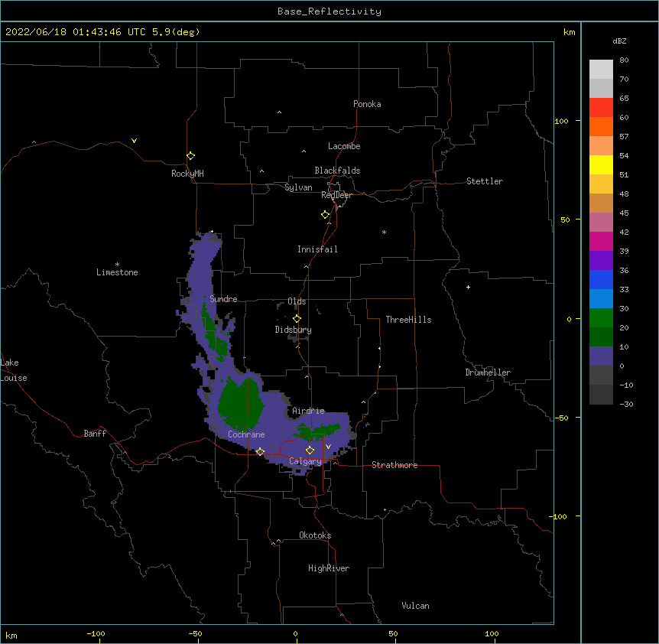This screenshot has height=644, width=659.
Task: Click the yellow 54 dBZ color swatch
Action: [601, 164]
